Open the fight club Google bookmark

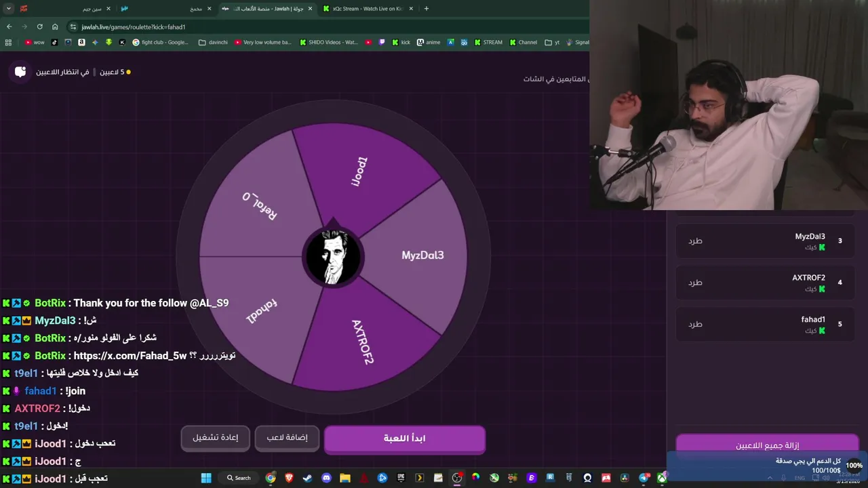(x=161, y=42)
